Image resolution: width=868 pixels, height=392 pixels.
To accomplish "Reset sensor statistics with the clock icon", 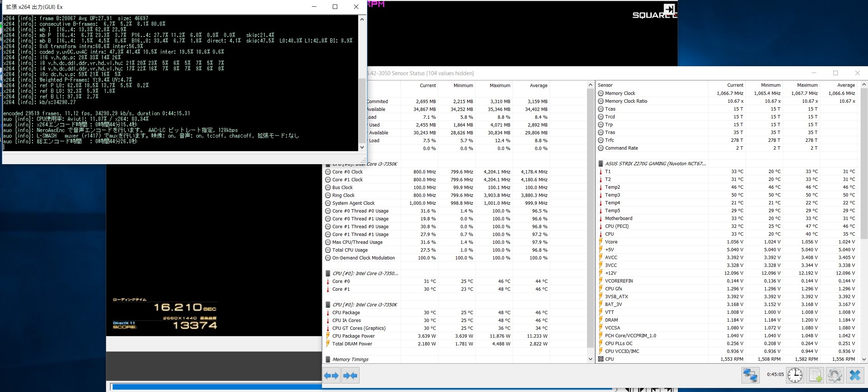I will [795, 375].
